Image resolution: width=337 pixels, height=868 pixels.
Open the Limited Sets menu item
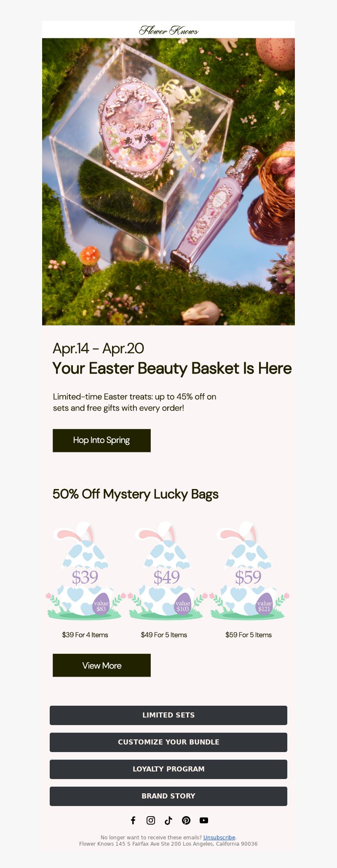(168, 715)
